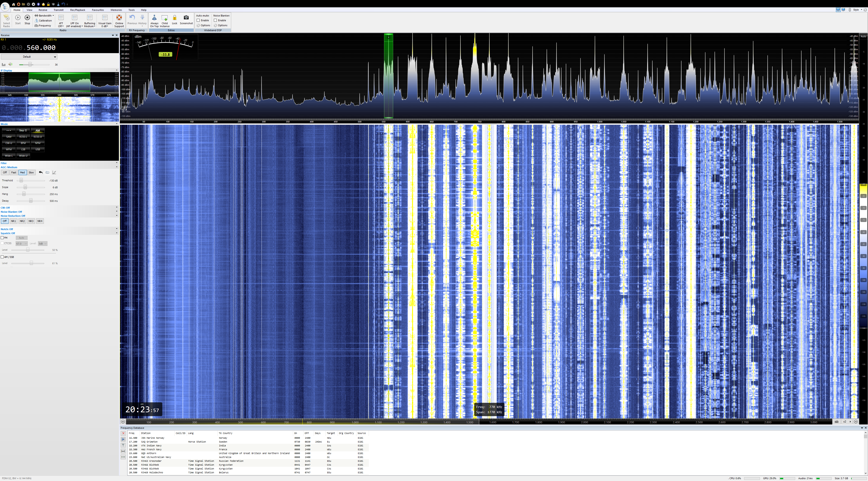Screen dimensions: 868x481
Task: Click the AGC Threshold slider
Action: tap(21, 181)
